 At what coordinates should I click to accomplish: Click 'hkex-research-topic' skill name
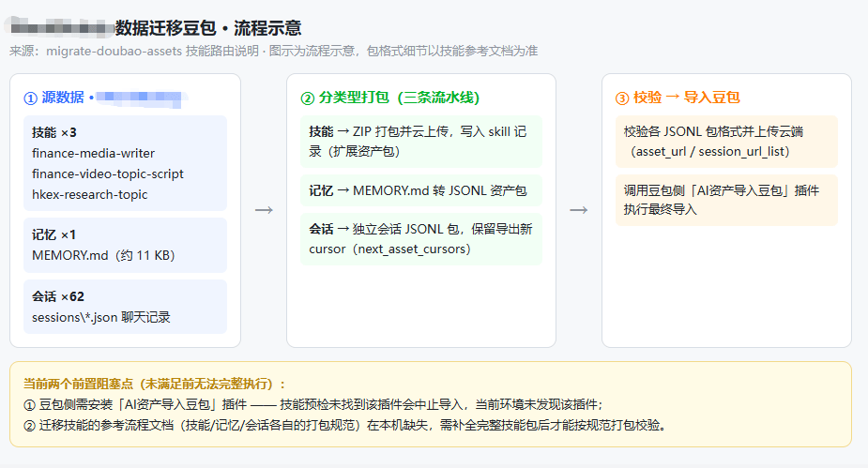(x=90, y=195)
